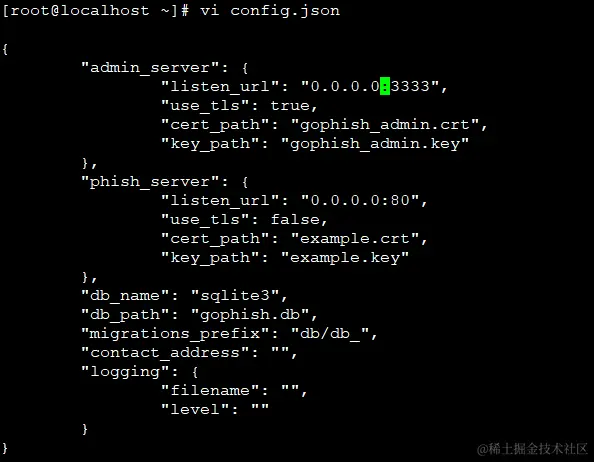Click the example.key value
The width and height of the screenshot is (594, 462).
[x=345, y=258]
